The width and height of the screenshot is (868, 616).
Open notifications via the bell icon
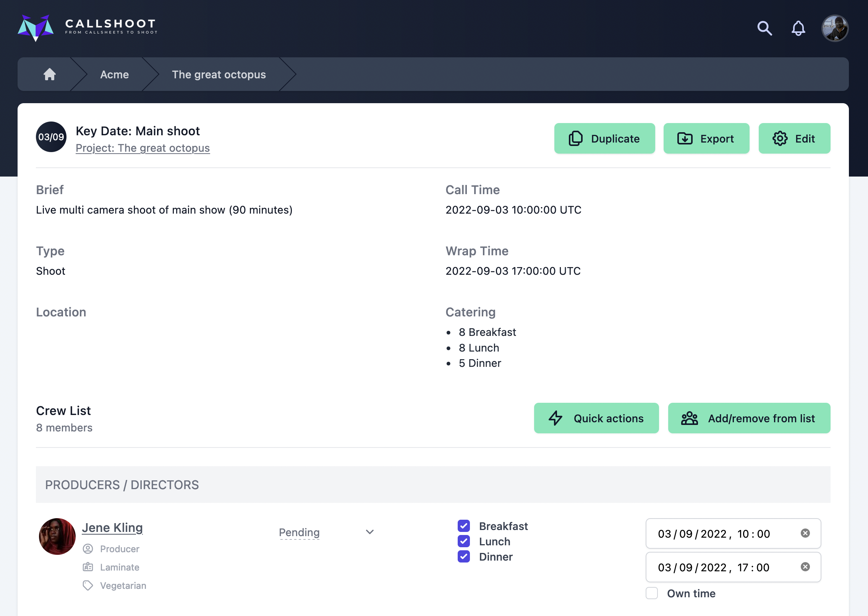click(798, 28)
